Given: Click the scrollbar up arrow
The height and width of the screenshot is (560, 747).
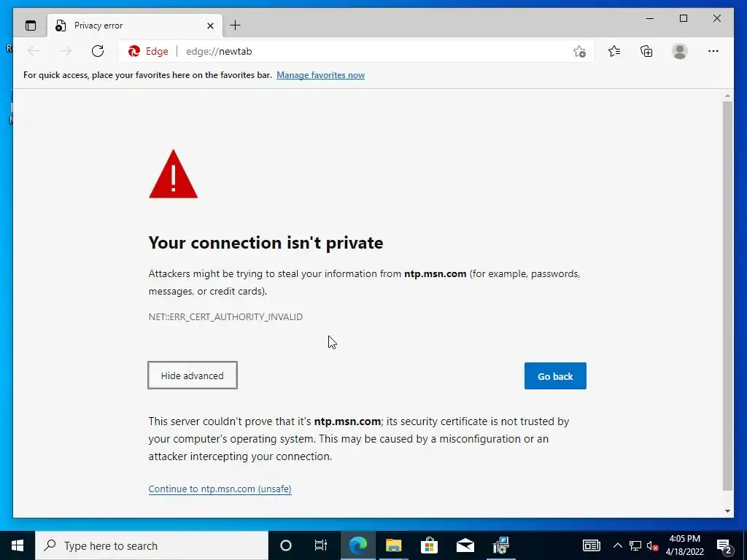Looking at the screenshot, I should click(x=727, y=96).
